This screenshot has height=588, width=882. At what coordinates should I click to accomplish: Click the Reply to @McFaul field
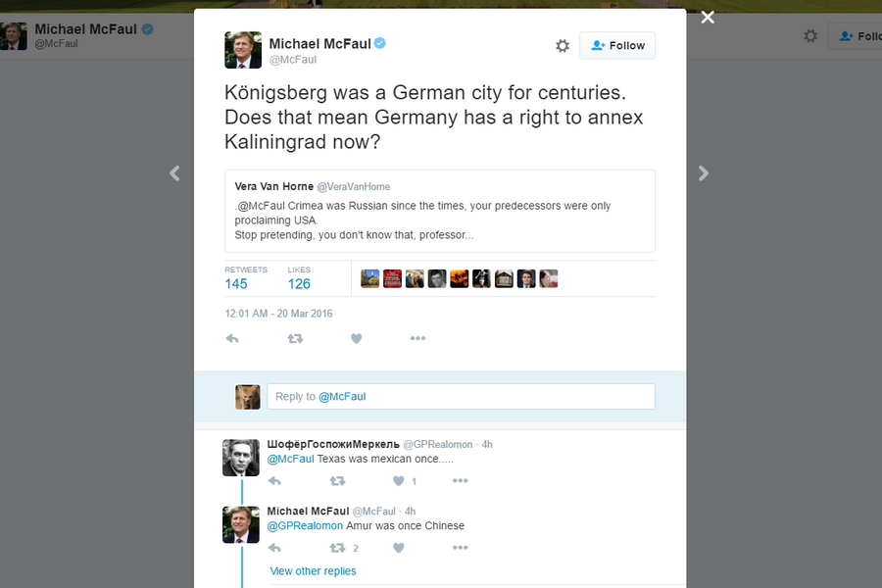461,396
